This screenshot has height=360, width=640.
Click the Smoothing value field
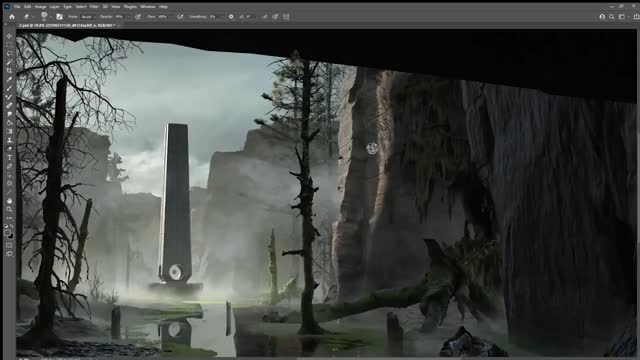(x=213, y=17)
